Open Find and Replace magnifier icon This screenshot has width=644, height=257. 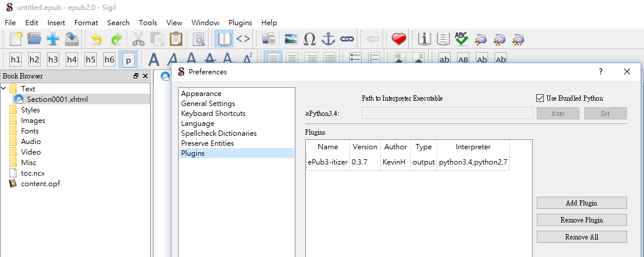[x=199, y=39]
